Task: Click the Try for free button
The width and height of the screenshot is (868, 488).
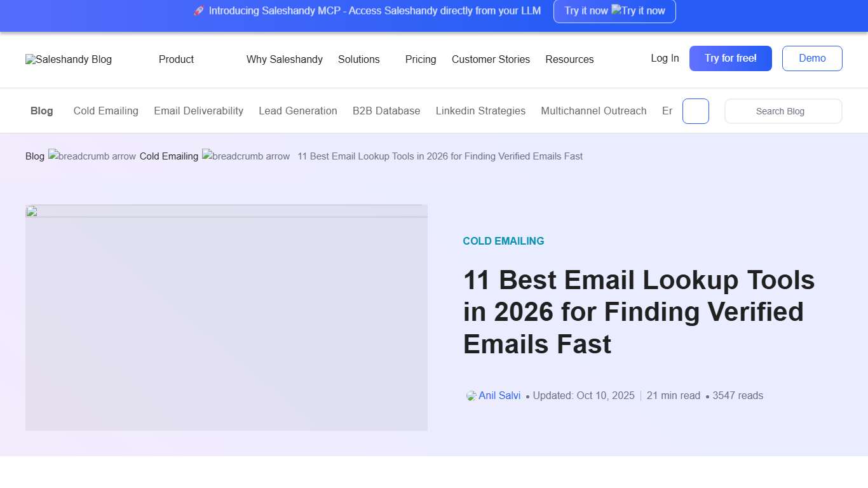Action: click(x=730, y=58)
